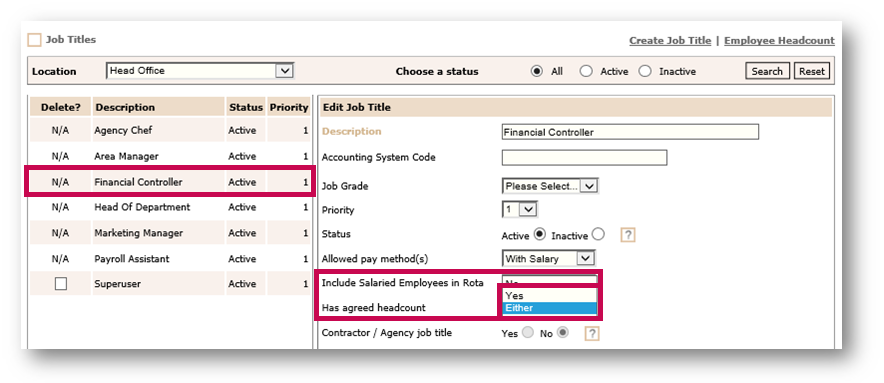Click the Include Salaried Employees in Rota label
884x383 pixels.
tap(403, 283)
